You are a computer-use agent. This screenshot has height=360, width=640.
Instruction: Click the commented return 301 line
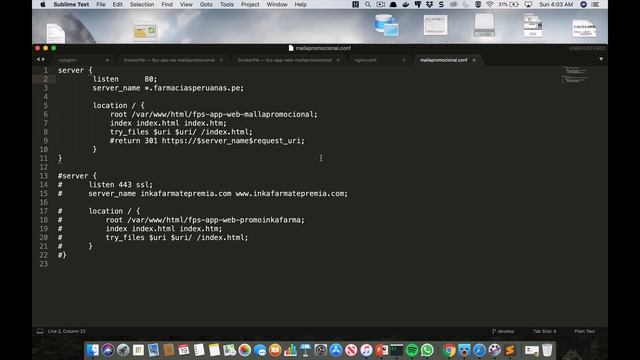click(207, 141)
